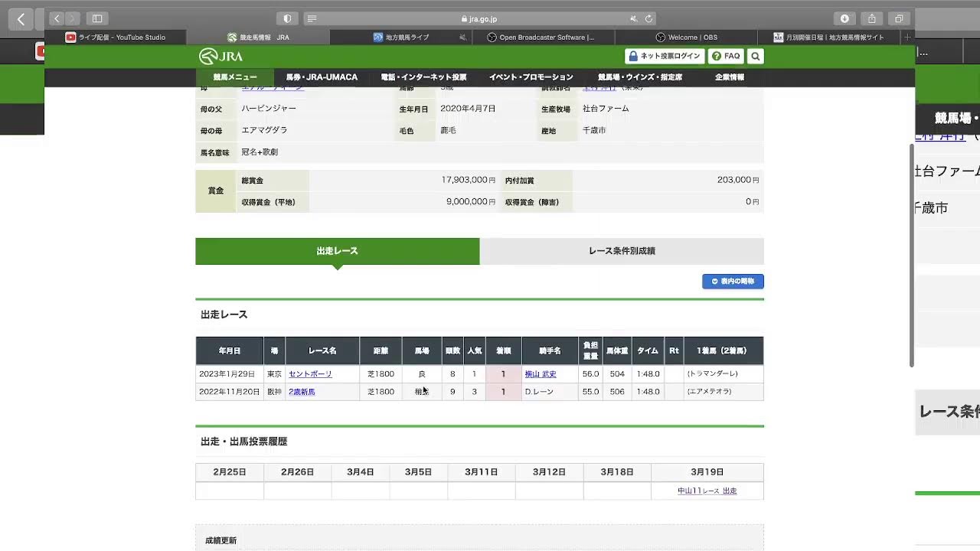
Task: Expand the 馬券・JRA-UMACA menu
Action: [322, 77]
